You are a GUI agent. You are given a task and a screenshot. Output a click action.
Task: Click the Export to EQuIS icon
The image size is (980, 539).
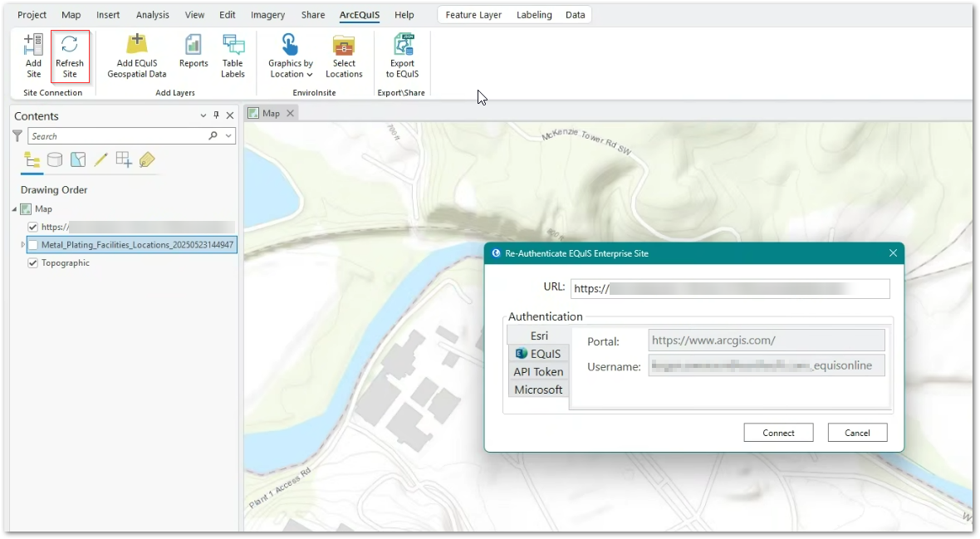click(402, 56)
